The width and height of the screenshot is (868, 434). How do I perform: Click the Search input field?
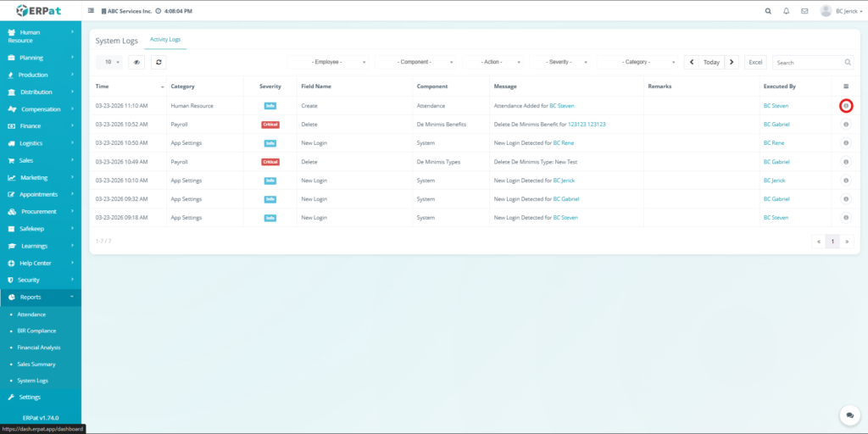808,62
